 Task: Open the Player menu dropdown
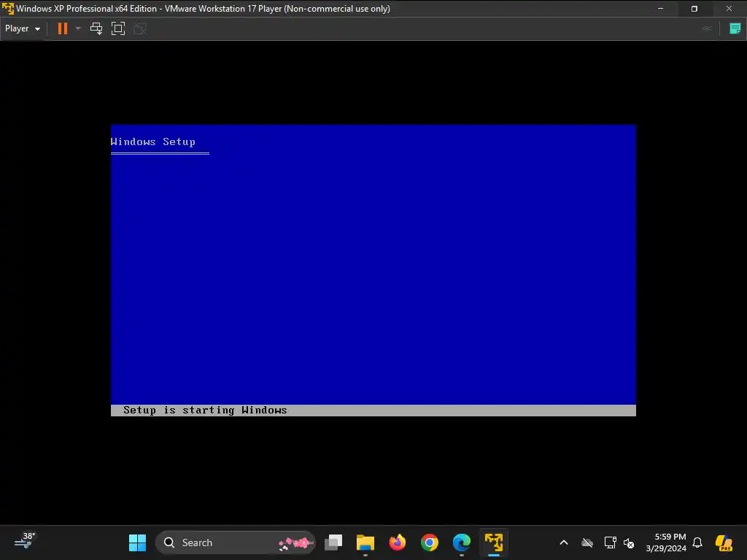[23, 28]
